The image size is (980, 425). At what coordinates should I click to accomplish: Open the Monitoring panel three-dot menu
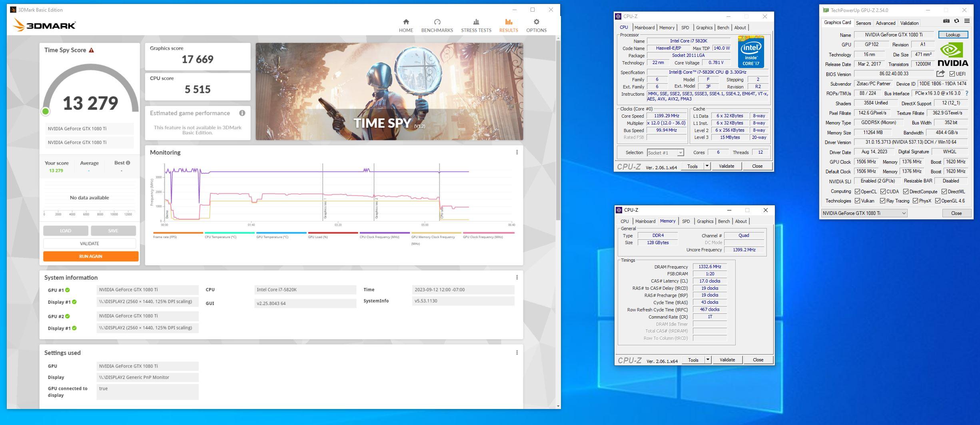(517, 152)
